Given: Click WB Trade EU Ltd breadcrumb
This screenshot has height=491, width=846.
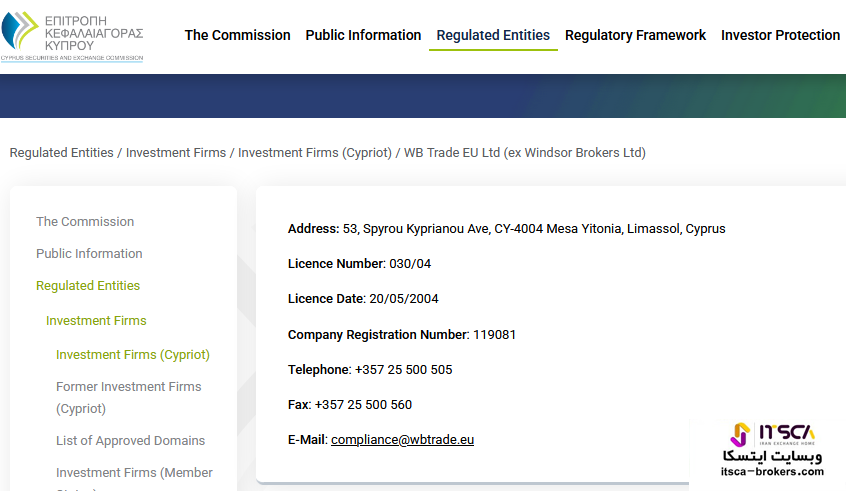Looking at the screenshot, I should coord(524,153).
